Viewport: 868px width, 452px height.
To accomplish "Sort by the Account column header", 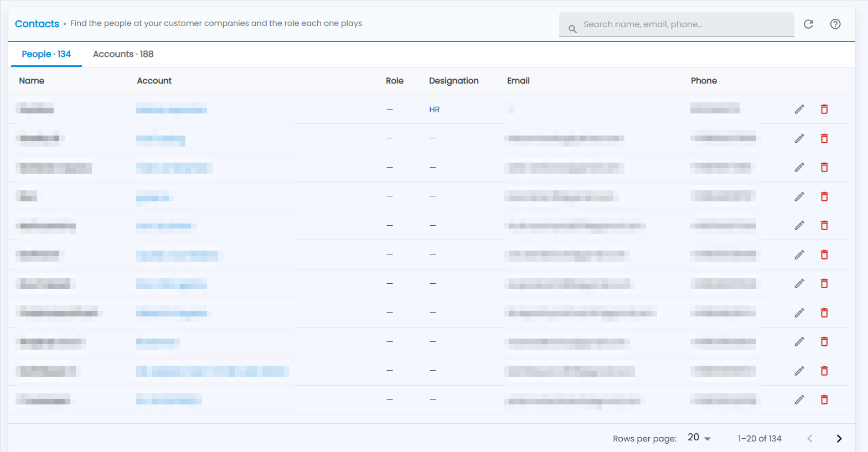I will pos(154,81).
